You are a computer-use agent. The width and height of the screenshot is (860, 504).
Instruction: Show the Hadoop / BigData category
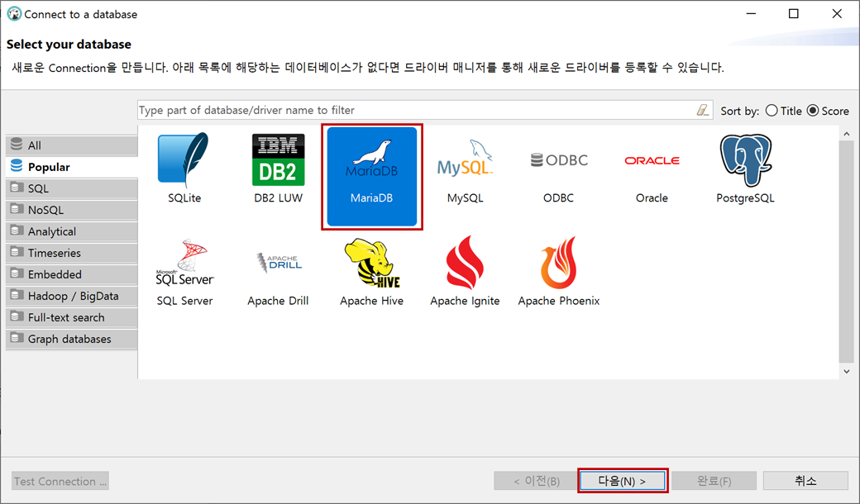pyautogui.click(x=72, y=296)
